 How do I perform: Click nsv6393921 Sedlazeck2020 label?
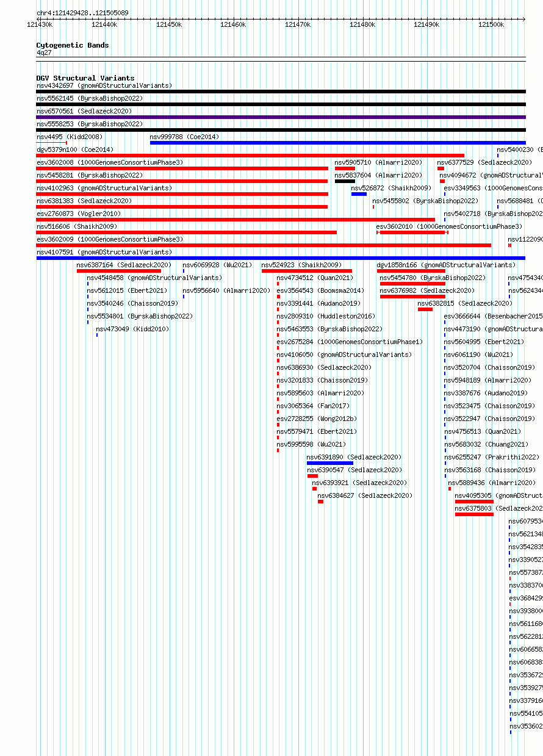click(359, 483)
